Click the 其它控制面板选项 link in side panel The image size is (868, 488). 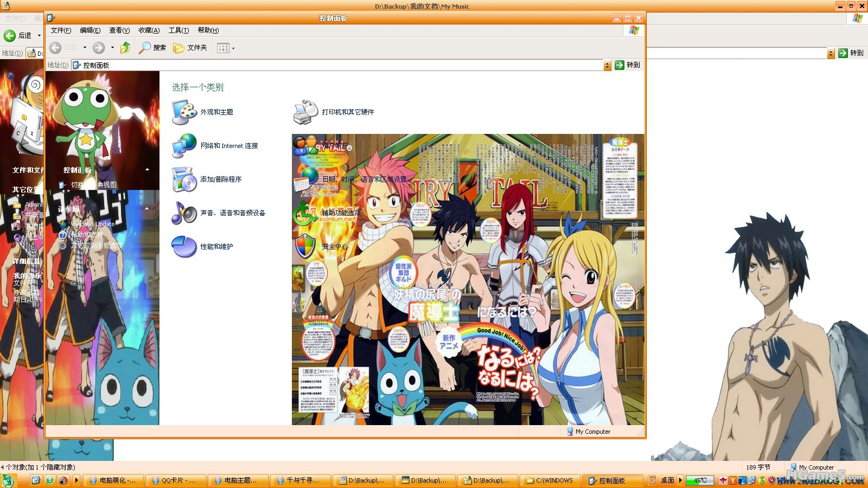click(97, 246)
